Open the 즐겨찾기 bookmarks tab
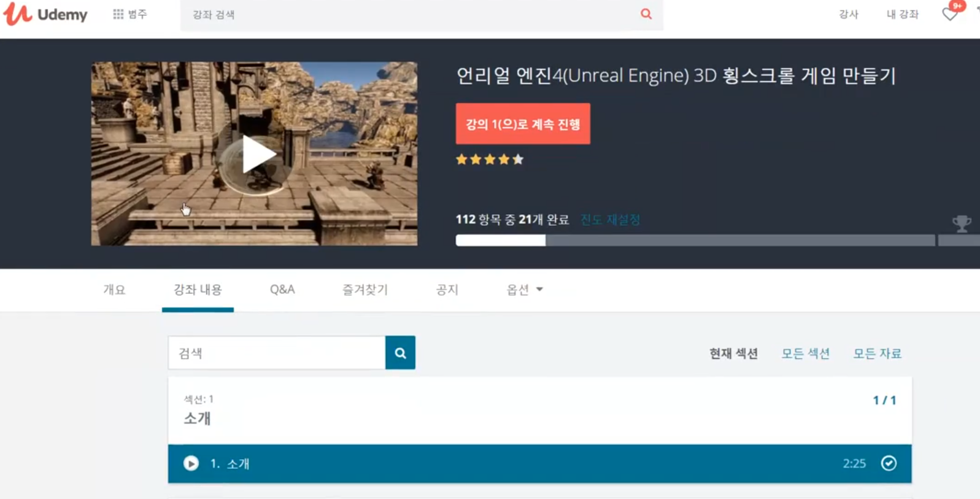The image size is (980, 499). click(365, 290)
